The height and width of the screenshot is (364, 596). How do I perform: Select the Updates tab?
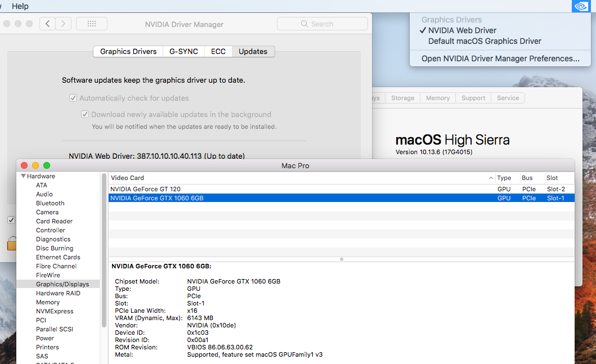253,51
